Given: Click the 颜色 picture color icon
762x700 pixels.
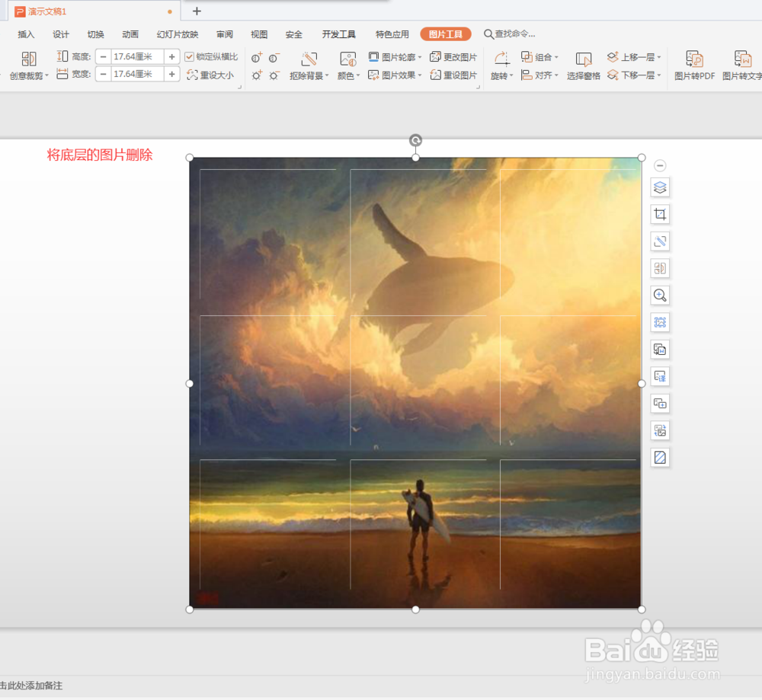Looking at the screenshot, I should (x=348, y=59).
